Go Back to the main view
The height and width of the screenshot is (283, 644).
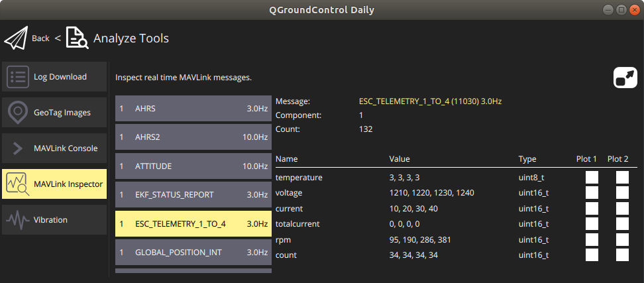click(x=40, y=38)
